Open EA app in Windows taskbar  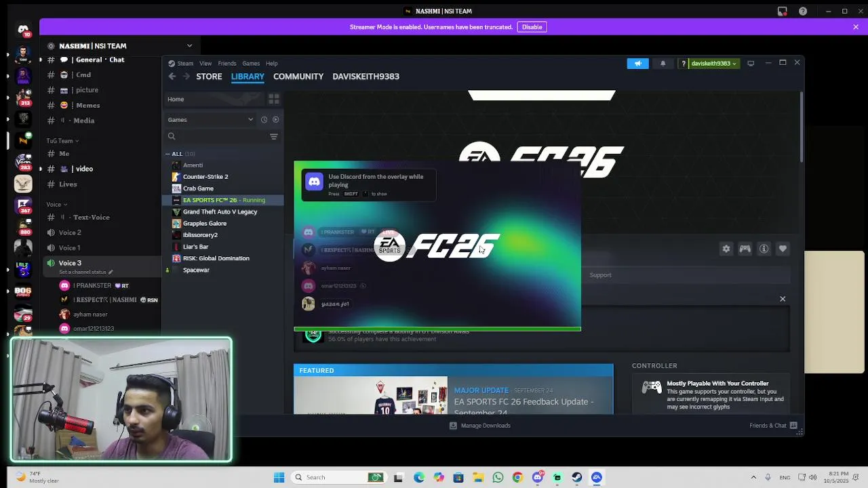coord(597,477)
